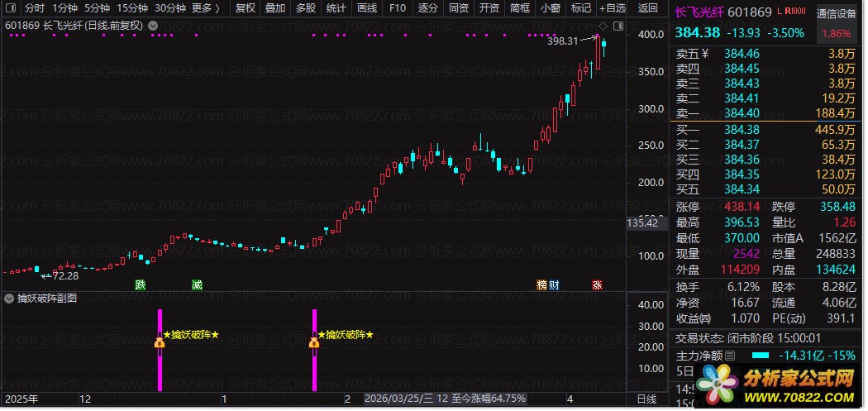The width and height of the screenshot is (868, 411).
Task: Click the ¥ icon beside 卖五
Action: (x=704, y=54)
